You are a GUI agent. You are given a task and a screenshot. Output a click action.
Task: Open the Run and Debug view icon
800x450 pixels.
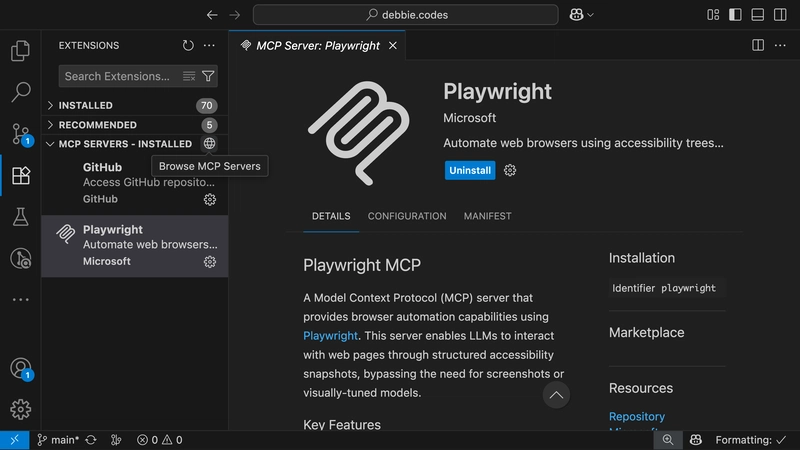coord(20,258)
